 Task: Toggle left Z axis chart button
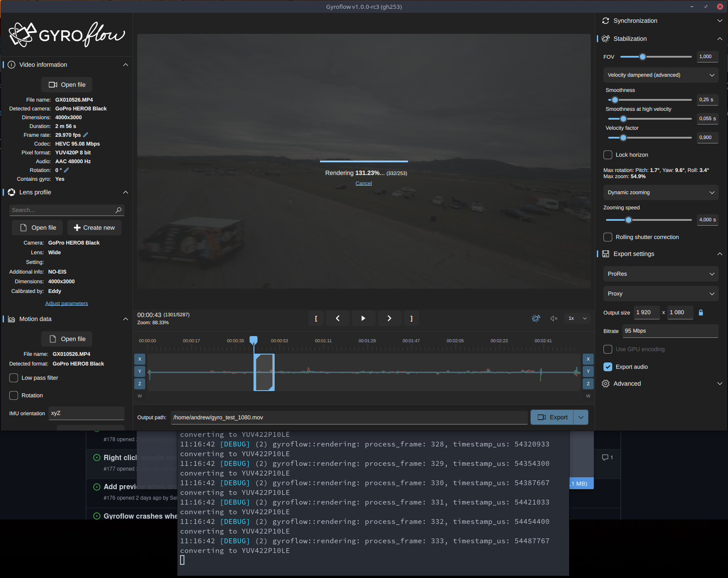(140, 384)
